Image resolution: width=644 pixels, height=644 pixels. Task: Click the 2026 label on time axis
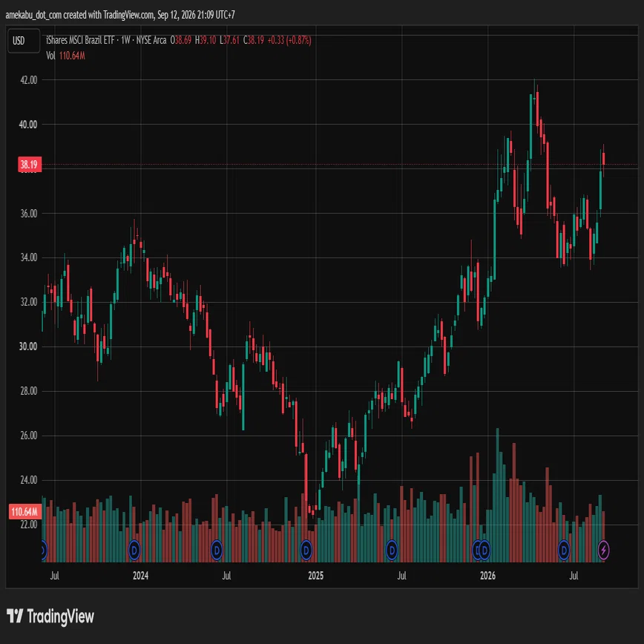487,576
